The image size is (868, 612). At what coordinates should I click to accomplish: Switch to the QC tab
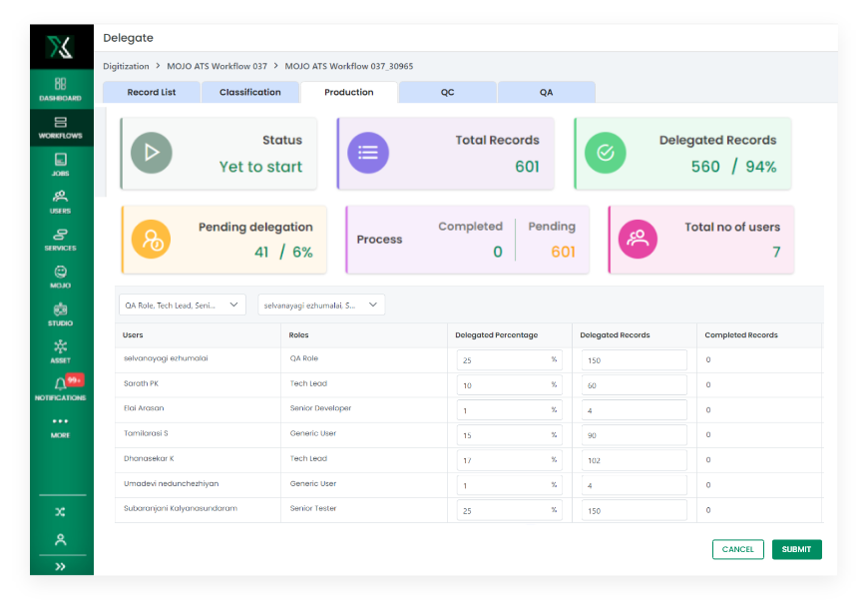pos(447,92)
